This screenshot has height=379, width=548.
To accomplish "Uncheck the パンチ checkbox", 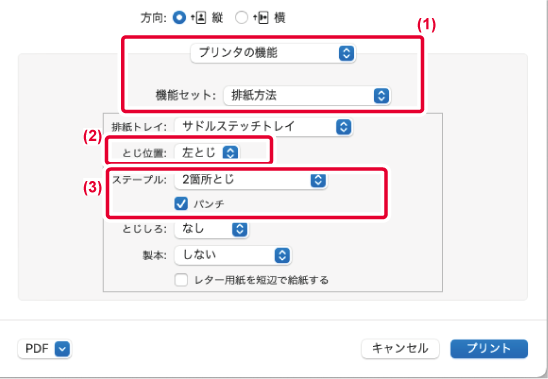I will (181, 203).
